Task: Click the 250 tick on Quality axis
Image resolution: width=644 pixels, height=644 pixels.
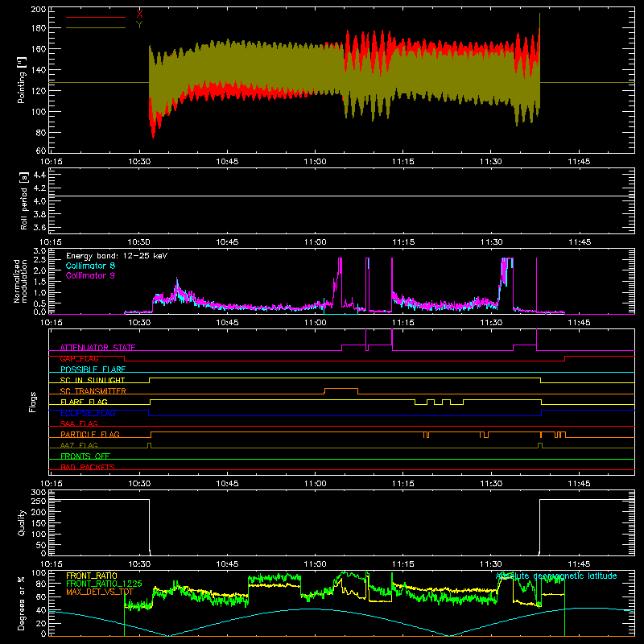Action: coord(38,501)
